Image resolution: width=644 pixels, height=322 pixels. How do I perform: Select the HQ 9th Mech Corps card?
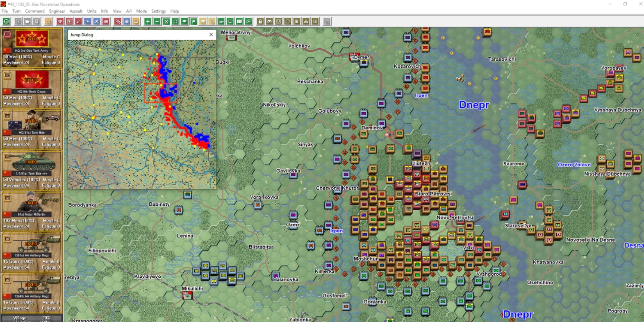pyautogui.click(x=32, y=88)
